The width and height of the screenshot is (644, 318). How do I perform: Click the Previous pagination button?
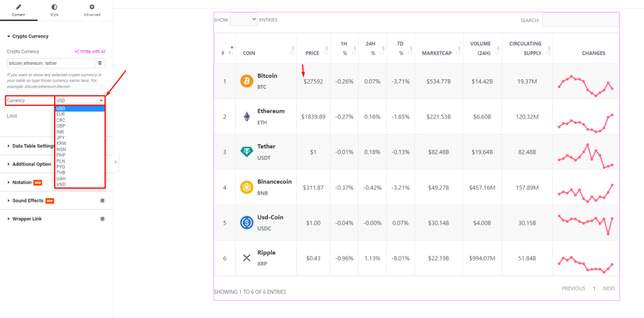click(574, 288)
